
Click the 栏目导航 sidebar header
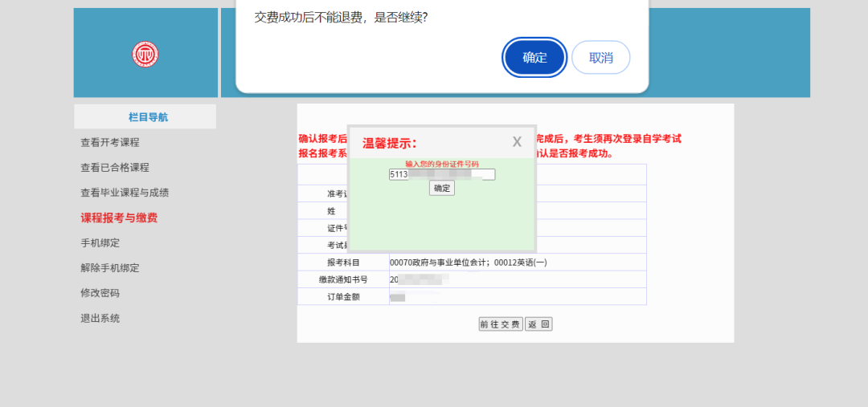coord(145,117)
